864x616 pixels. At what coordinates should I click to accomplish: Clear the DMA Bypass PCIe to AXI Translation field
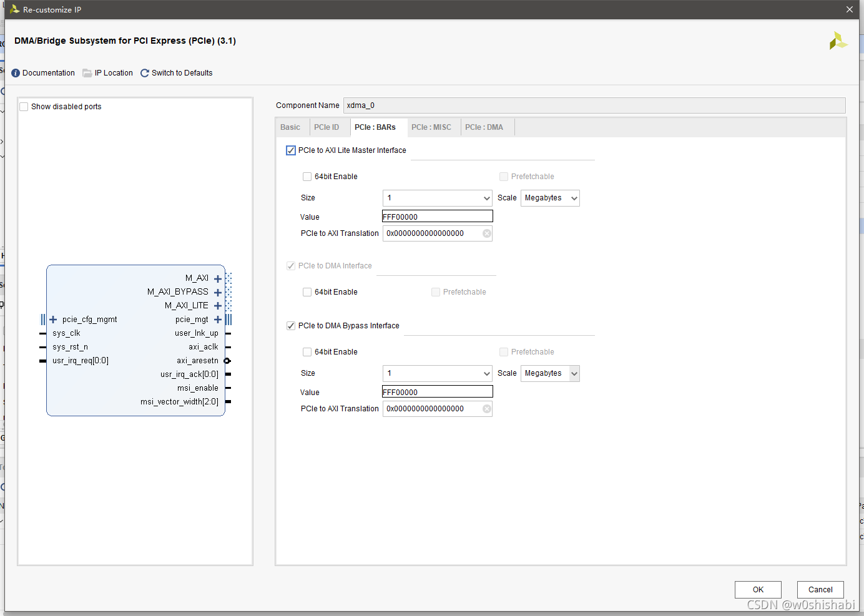487,409
